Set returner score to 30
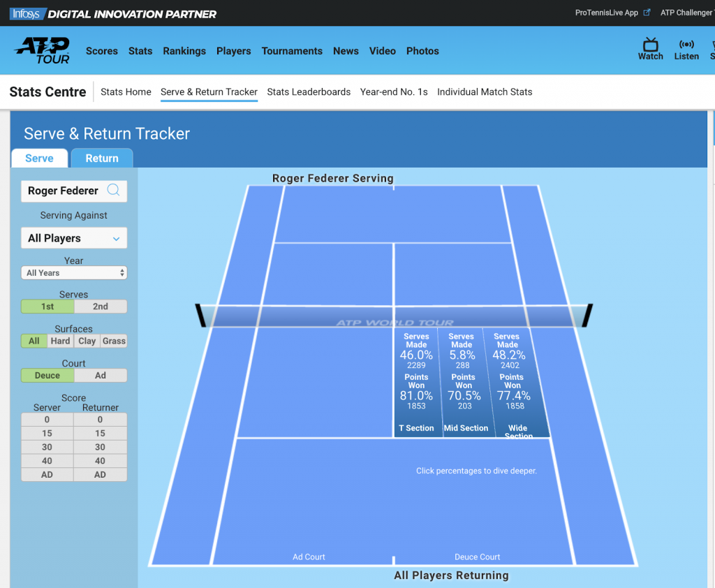 [101, 447]
